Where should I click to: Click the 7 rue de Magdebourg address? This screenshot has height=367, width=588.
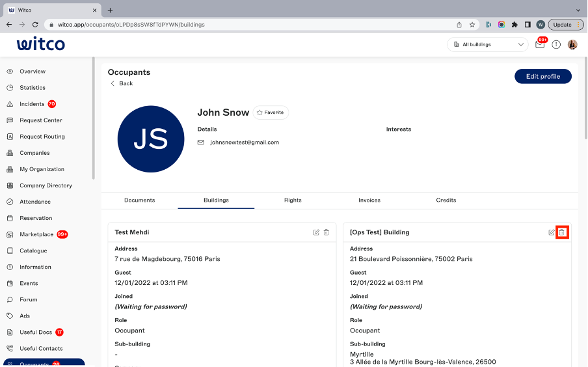tap(167, 259)
